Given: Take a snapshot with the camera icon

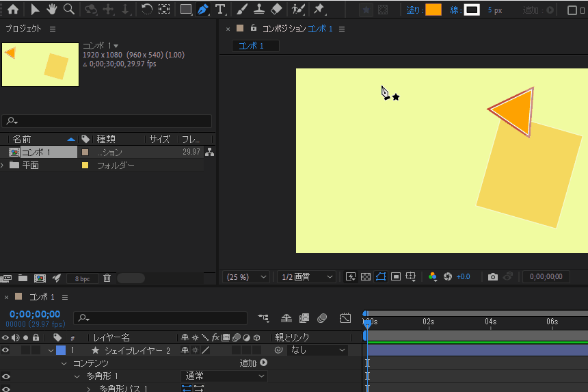Looking at the screenshot, I should click(493, 277).
